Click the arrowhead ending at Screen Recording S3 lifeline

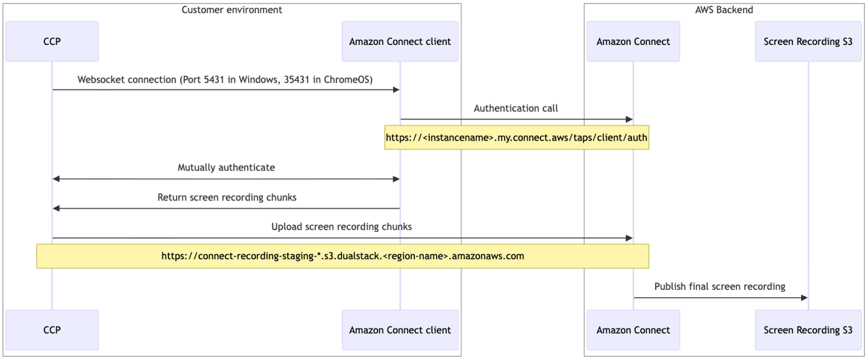click(x=804, y=297)
